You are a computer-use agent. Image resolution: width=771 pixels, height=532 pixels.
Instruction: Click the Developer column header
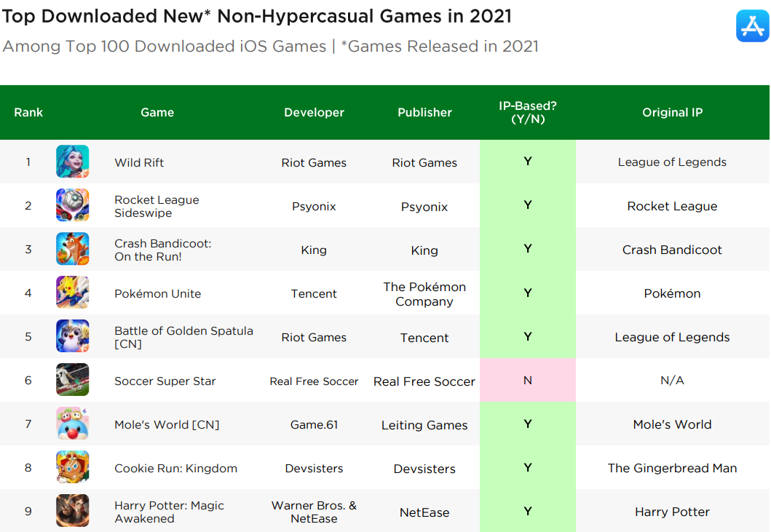click(314, 112)
